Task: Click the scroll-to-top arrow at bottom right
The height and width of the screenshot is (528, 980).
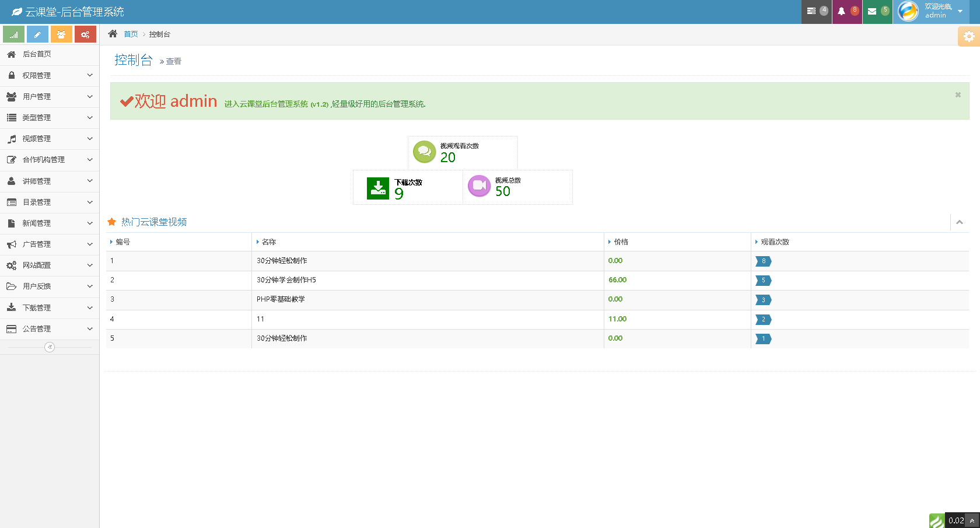Action: point(972,520)
